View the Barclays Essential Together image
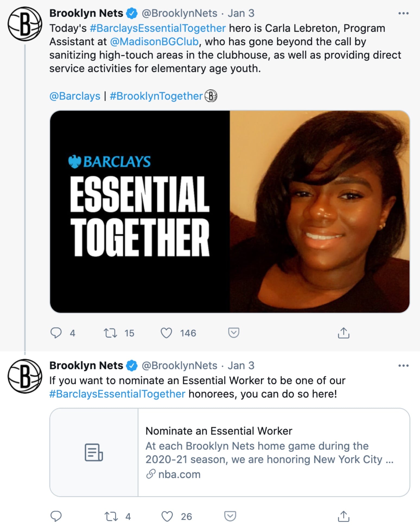Image resolution: width=420 pixels, height=529 pixels. [x=230, y=211]
